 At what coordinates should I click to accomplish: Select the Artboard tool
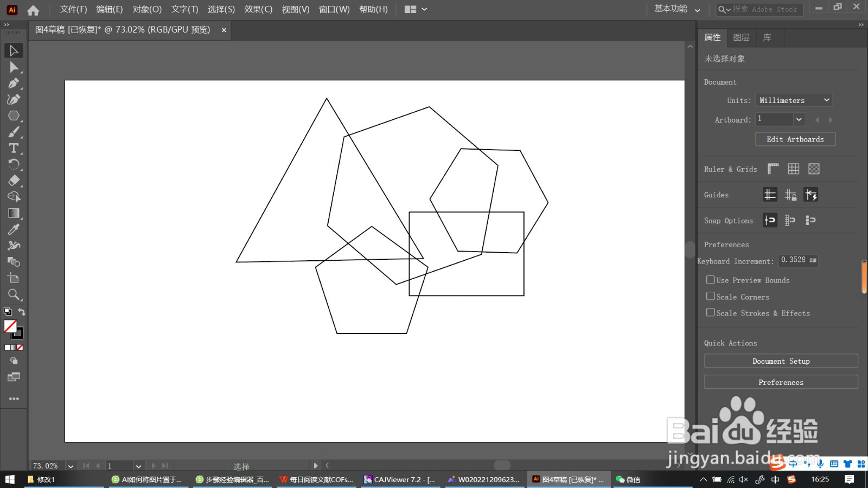(x=14, y=278)
